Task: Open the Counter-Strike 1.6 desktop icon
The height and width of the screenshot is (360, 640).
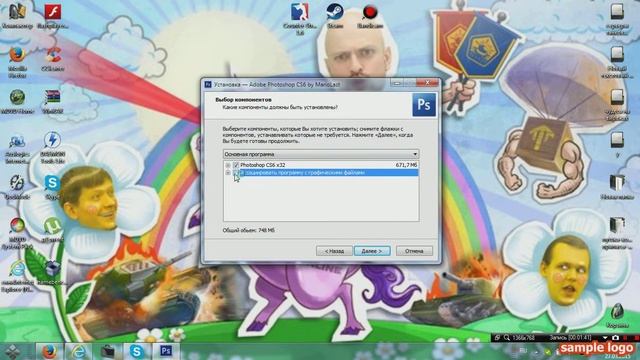Action: 300,18
